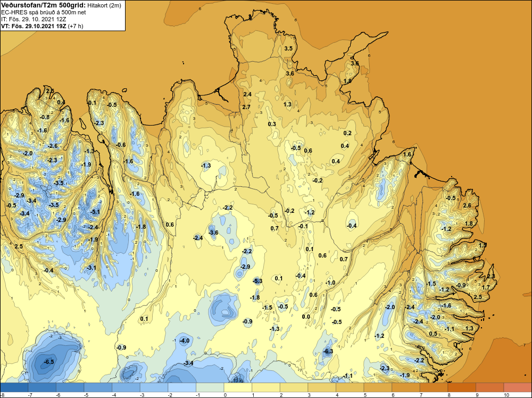Viewport: 532px width, 398px height.
Task: Click the "Hitakort (2m)" label
Action: pyautogui.click(x=104, y=5)
